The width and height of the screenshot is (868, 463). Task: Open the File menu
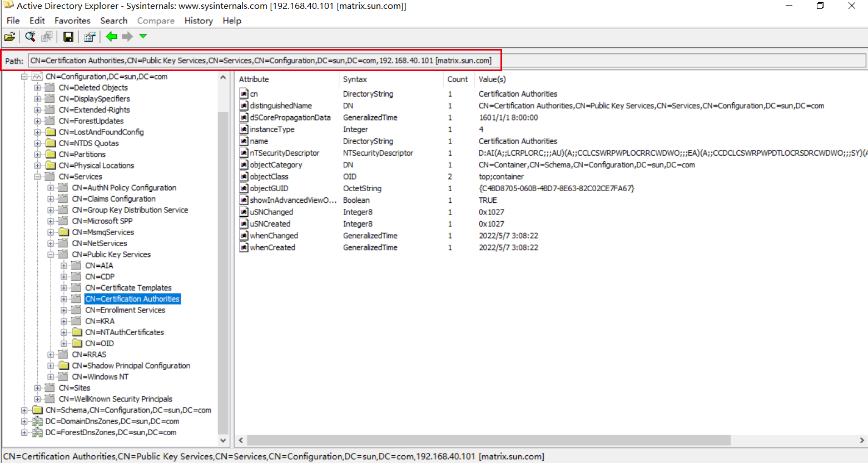13,21
